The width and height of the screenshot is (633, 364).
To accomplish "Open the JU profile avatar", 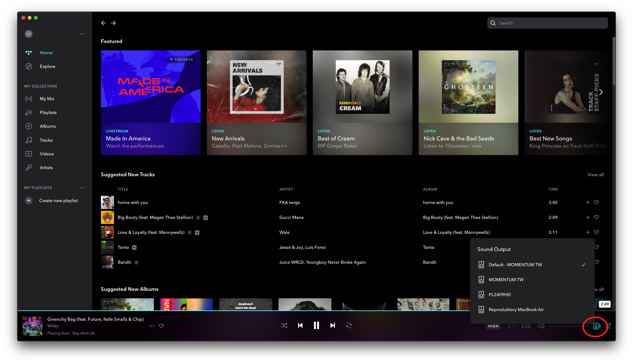I will point(29,34).
